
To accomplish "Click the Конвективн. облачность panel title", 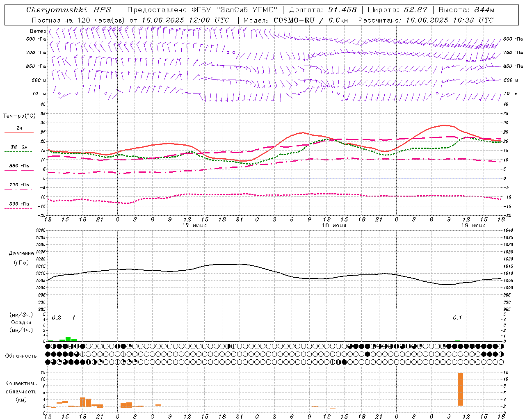I will [21, 388].
